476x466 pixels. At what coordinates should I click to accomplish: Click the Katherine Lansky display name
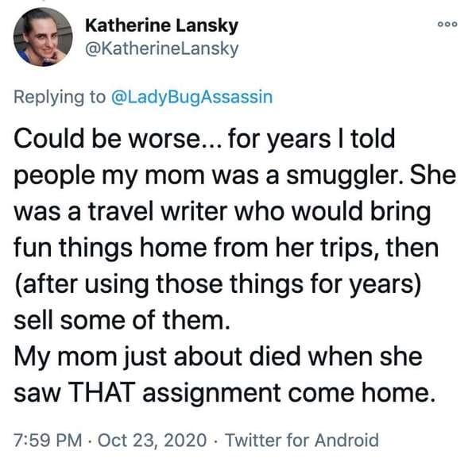tap(162, 25)
